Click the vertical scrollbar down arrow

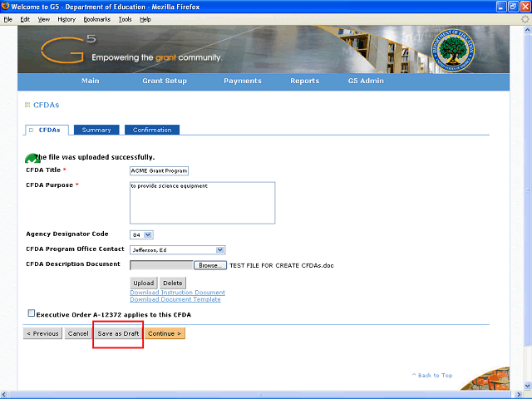pyautogui.click(x=528, y=386)
